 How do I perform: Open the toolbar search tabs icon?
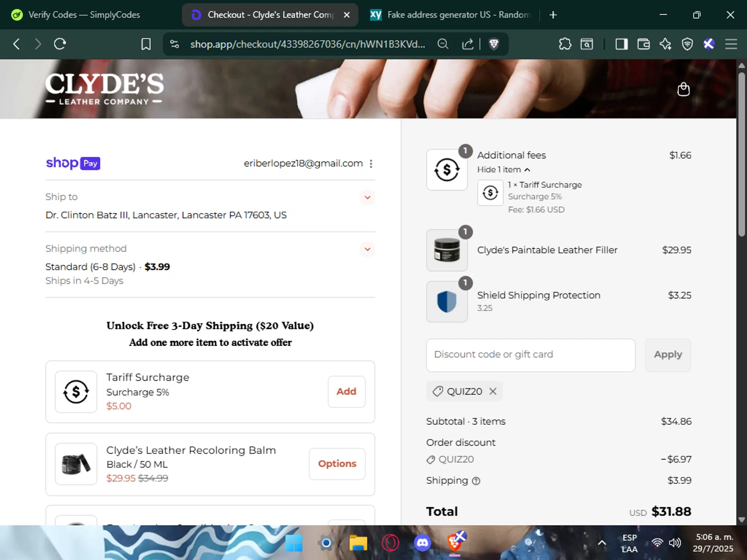click(587, 44)
